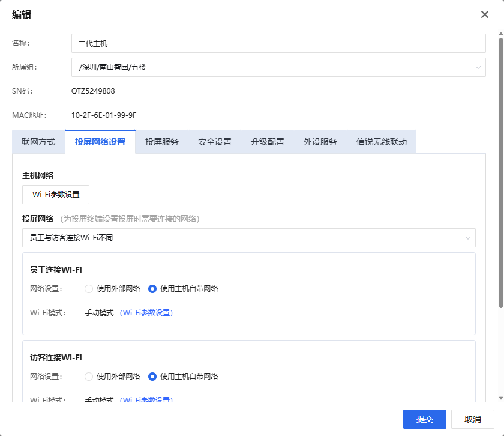
Task: Open the 员工 (Wi-Fi参数设置) link
Action: [x=146, y=313]
